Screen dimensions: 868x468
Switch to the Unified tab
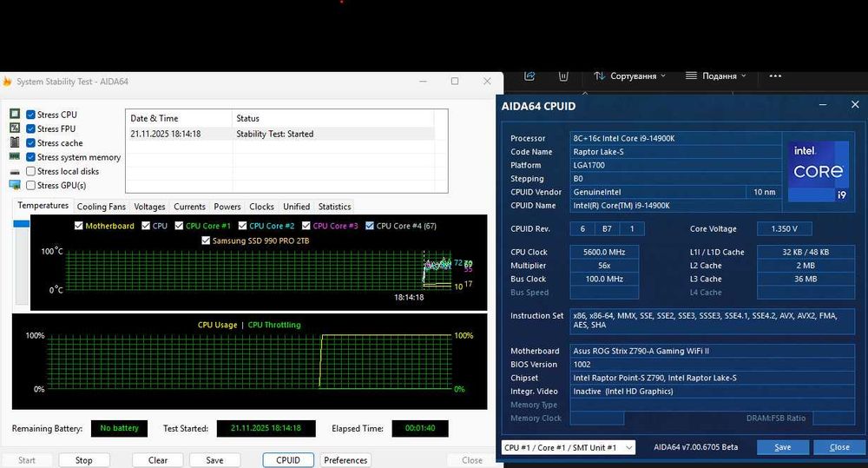tap(297, 207)
